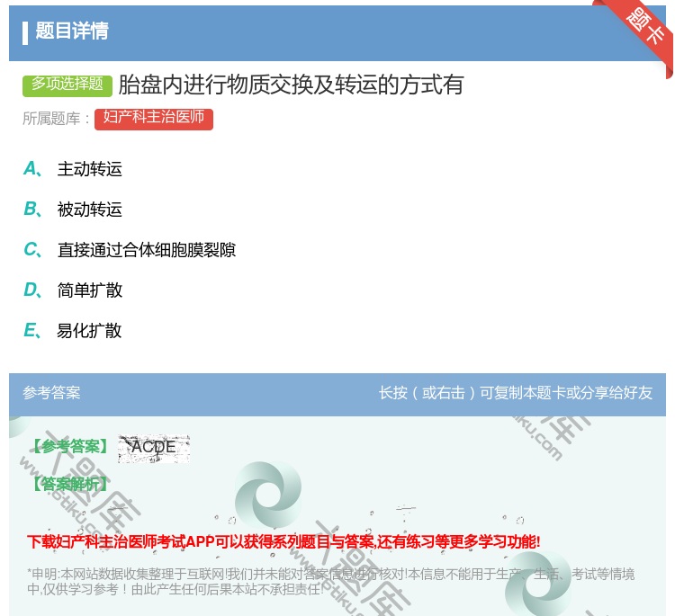Click the 题目详情 header title

coord(72,31)
